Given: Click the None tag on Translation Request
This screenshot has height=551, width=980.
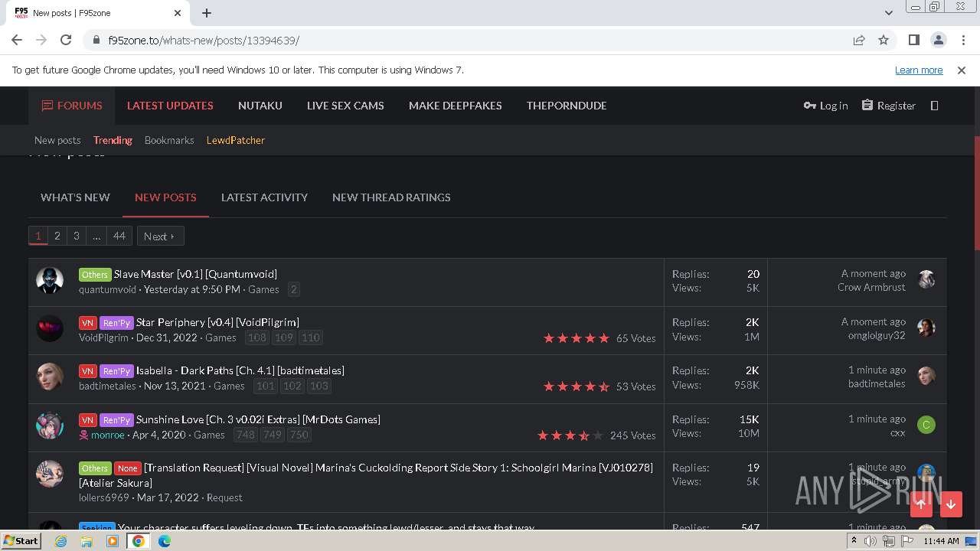Looking at the screenshot, I should point(128,468).
